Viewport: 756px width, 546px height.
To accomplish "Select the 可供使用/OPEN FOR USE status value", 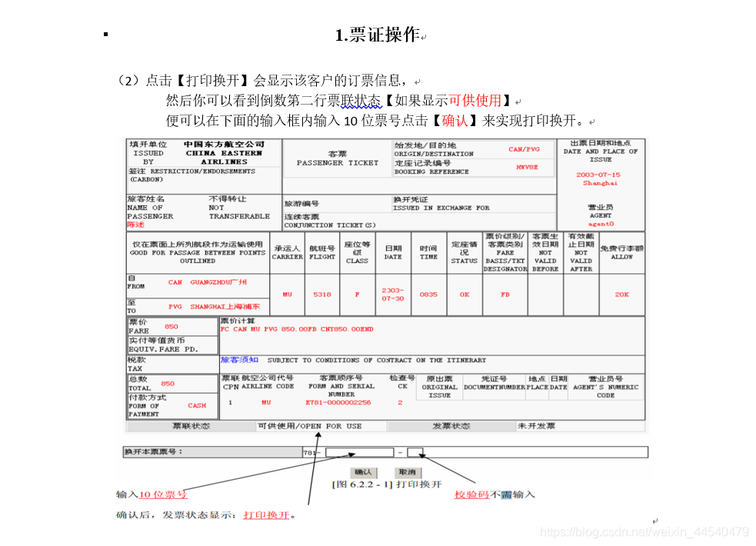I will click(309, 426).
